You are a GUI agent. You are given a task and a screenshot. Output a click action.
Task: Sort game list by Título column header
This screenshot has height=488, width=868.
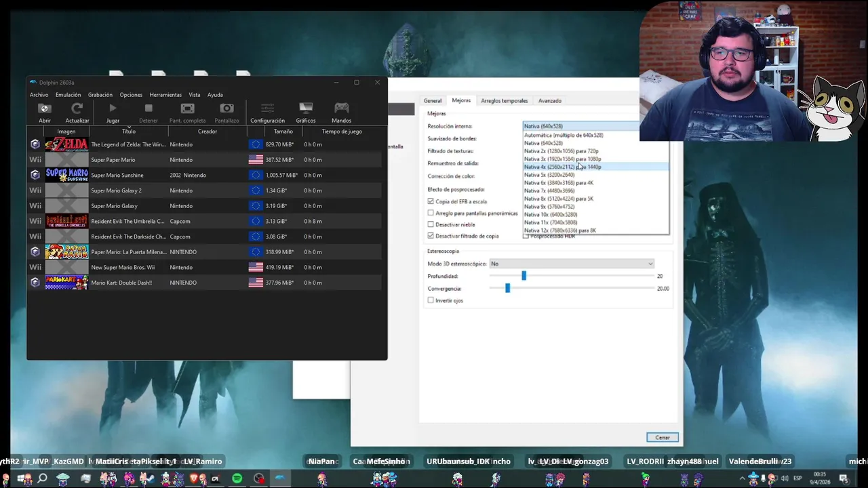[x=129, y=131]
